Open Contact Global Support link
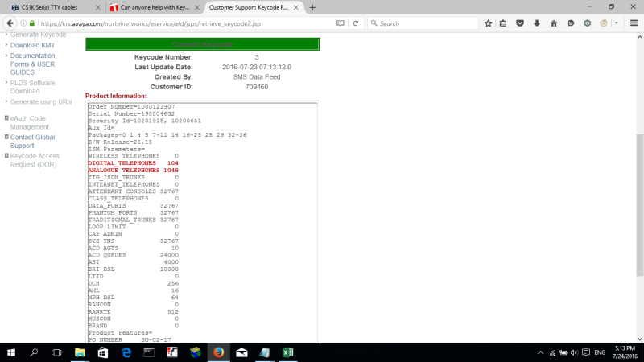 (32, 142)
